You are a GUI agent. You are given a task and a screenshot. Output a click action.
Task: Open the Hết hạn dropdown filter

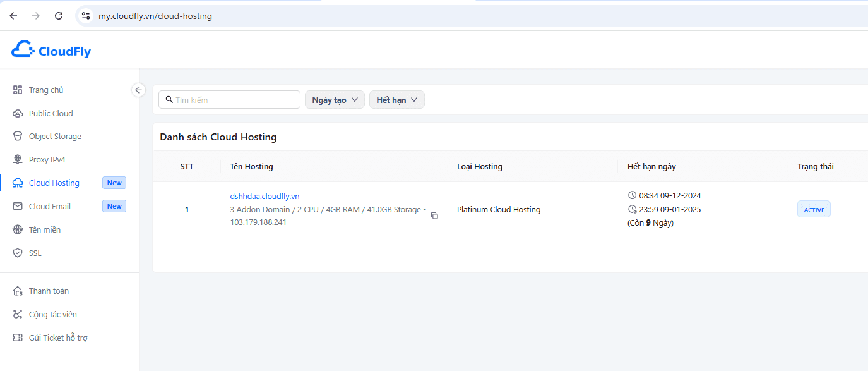[397, 100]
